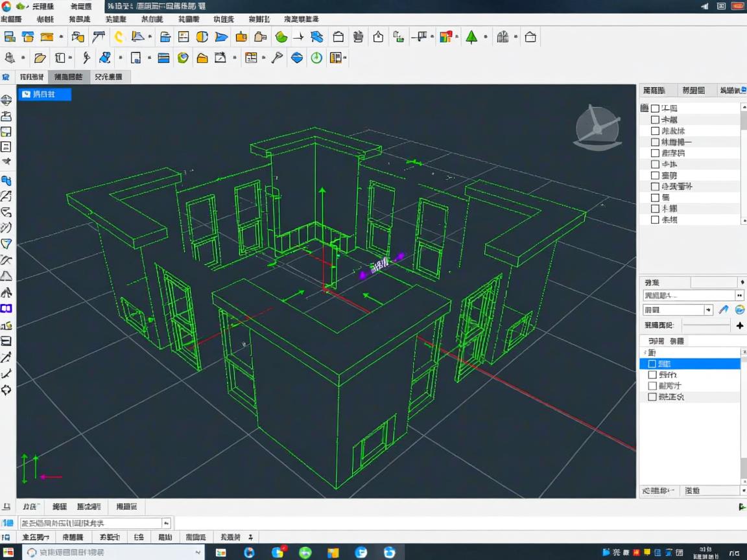
Task: Click the black plus button beside the slider
Action: click(740, 325)
